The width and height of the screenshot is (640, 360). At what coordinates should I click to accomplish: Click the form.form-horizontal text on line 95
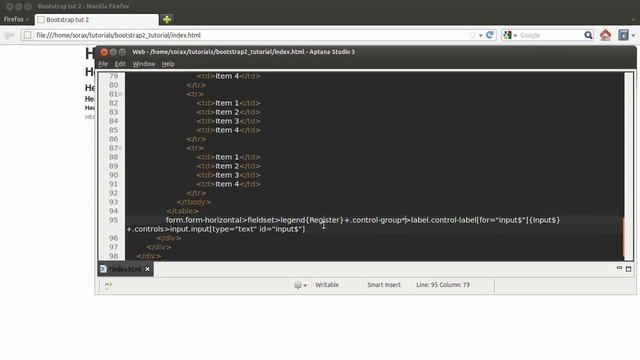(x=204, y=220)
